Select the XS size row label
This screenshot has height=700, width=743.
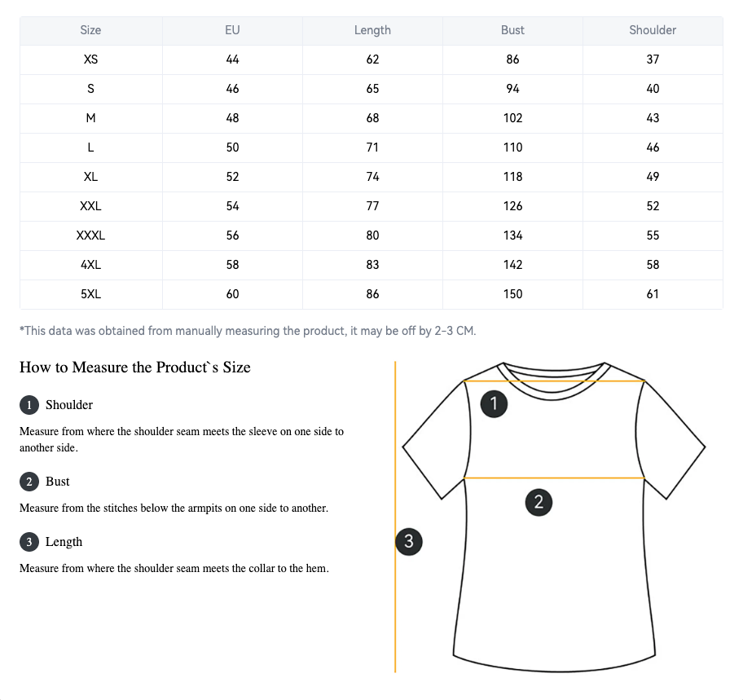(90, 59)
